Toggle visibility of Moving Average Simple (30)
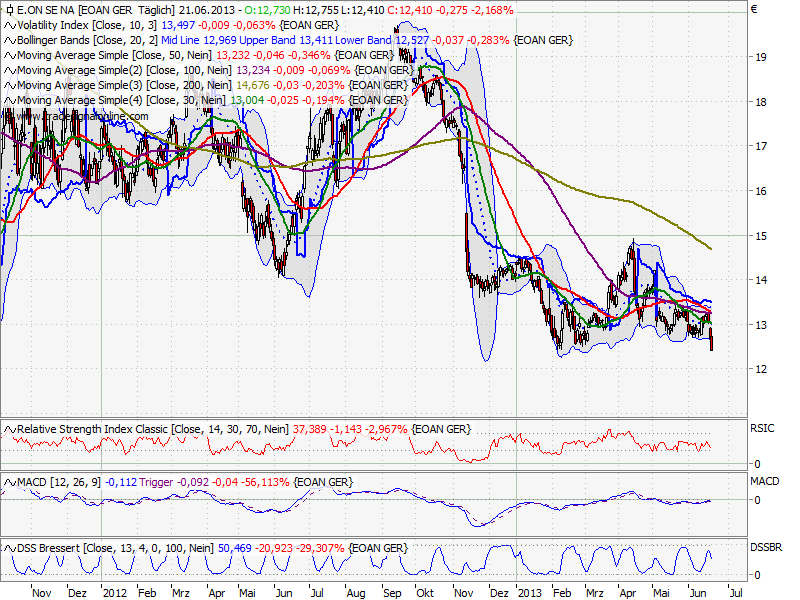The height and width of the screenshot is (600, 800). pos(10,99)
